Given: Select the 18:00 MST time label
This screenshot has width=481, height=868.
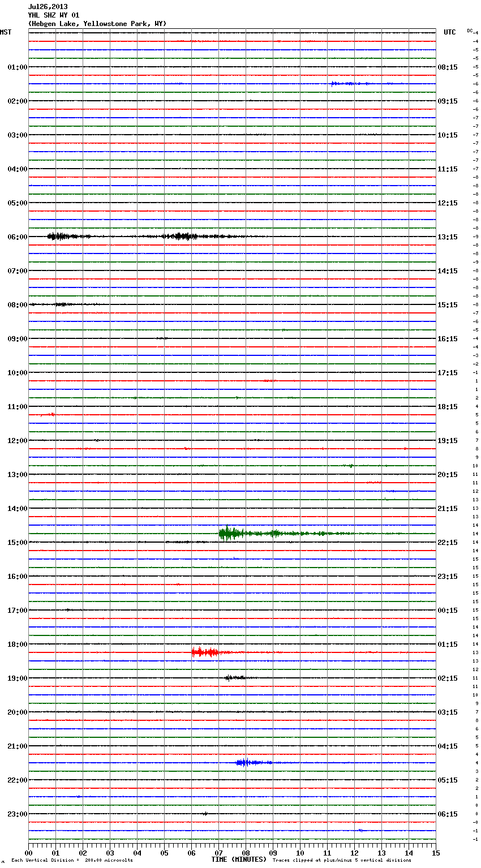Looking at the screenshot, I should coord(17,644).
